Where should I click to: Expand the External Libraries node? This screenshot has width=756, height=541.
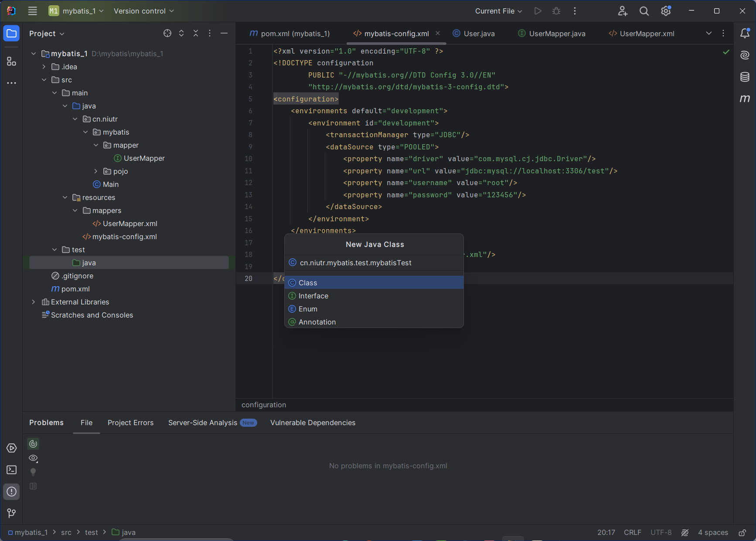[34, 302]
